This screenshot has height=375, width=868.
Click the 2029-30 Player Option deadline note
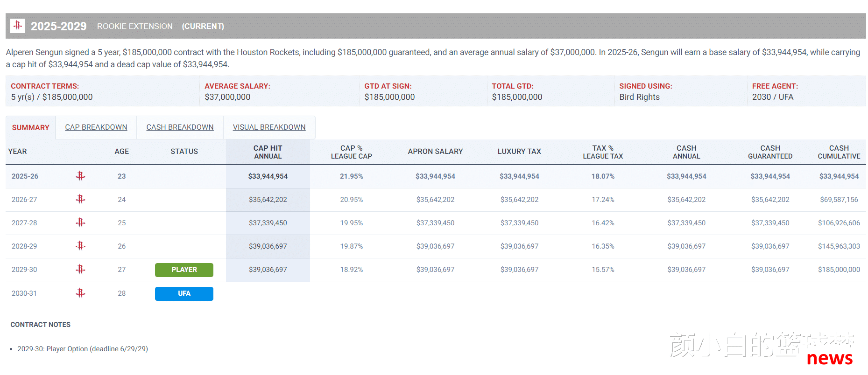[x=83, y=349]
